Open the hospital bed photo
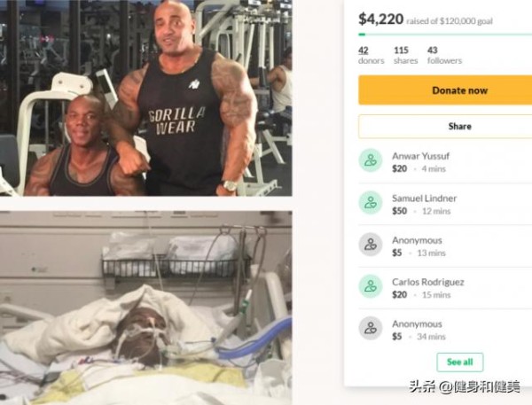The image size is (532, 405). tap(146, 308)
